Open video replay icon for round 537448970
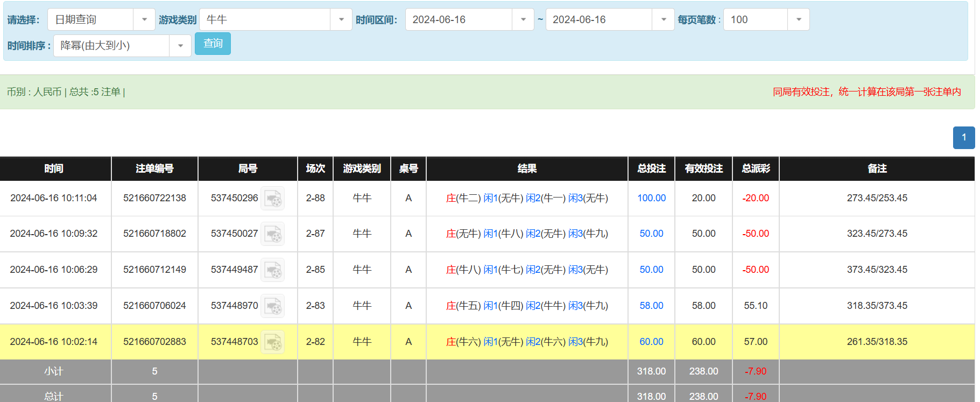The width and height of the screenshot is (980, 402). pyautogui.click(x=273, y=306)
